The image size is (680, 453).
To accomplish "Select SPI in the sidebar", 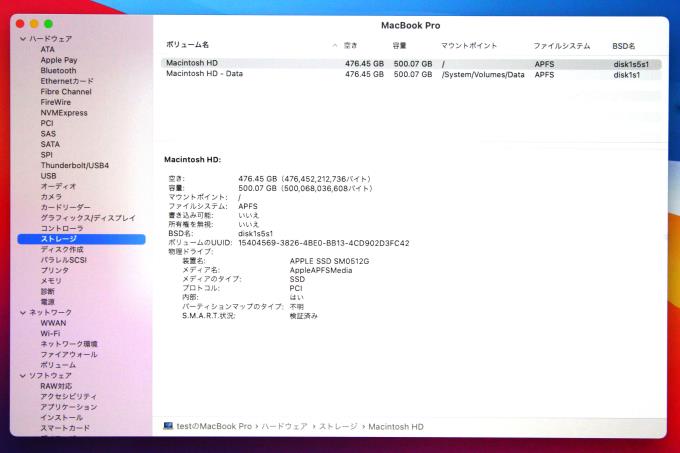I will point(46,155).
